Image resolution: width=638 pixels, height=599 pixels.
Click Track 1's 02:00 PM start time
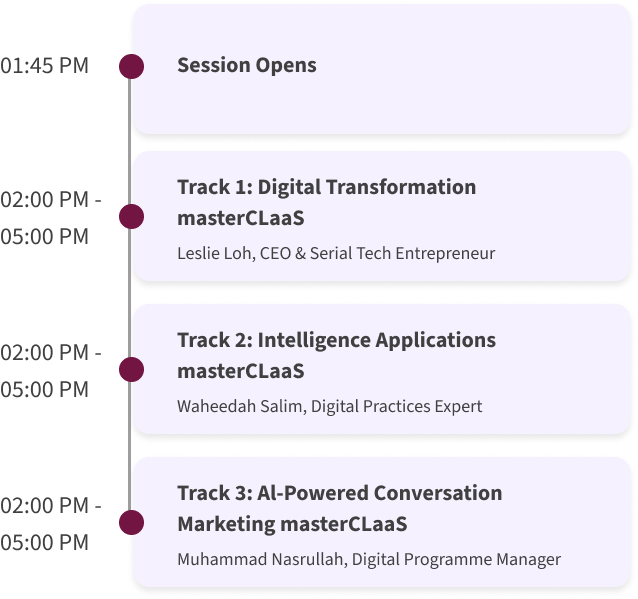(x=44, y=199)
